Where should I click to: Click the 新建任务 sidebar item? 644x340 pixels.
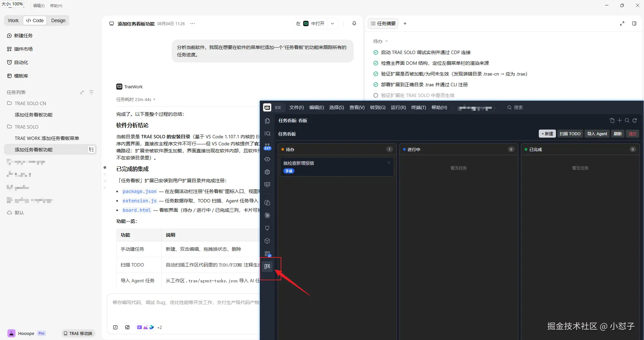tap(20, 36)
